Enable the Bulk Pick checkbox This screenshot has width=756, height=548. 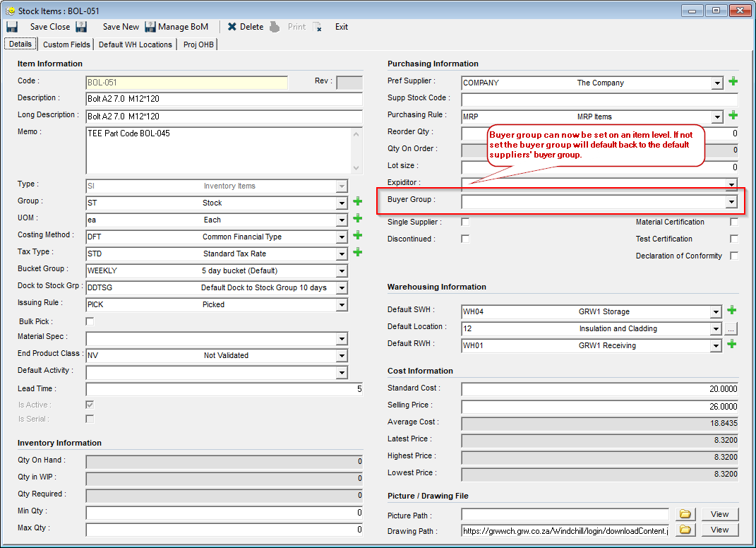click(90, 322)
